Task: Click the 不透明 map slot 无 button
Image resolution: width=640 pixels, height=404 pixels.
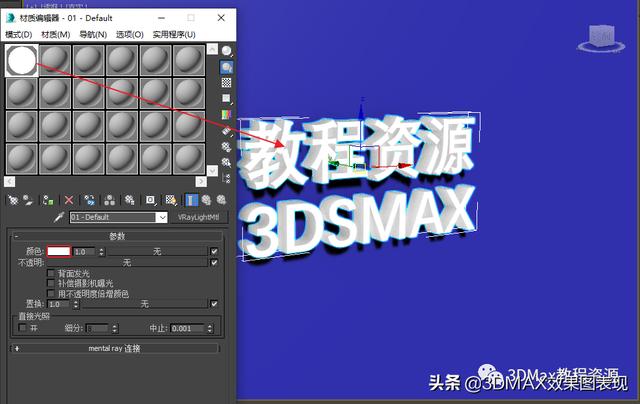Action: point(127,262)
